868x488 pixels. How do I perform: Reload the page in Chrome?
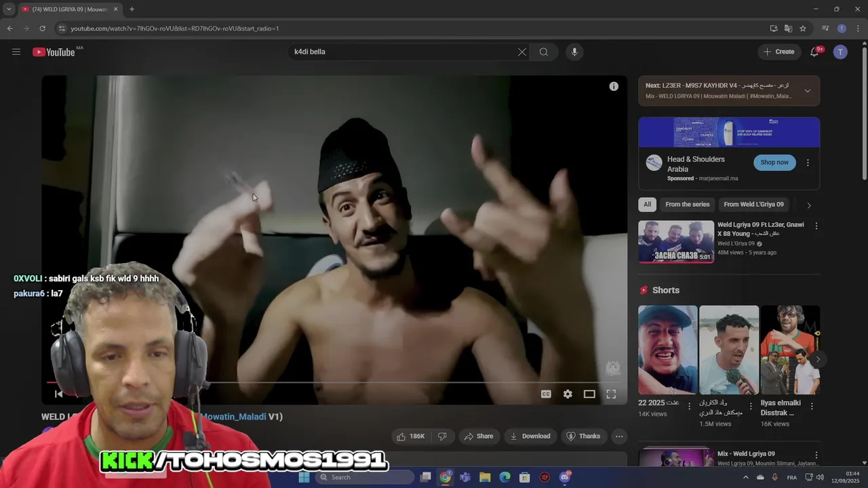click(x=42, y=28)
